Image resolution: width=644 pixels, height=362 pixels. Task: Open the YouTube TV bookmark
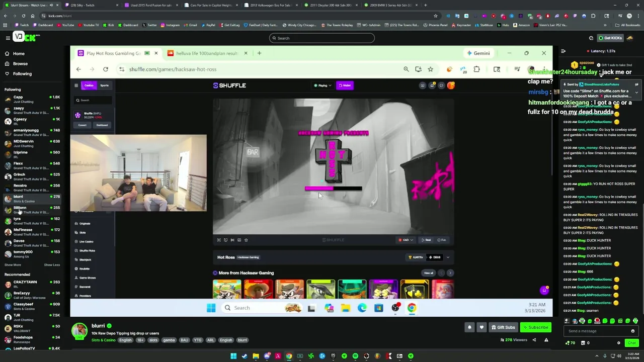[x=88, y=25]
